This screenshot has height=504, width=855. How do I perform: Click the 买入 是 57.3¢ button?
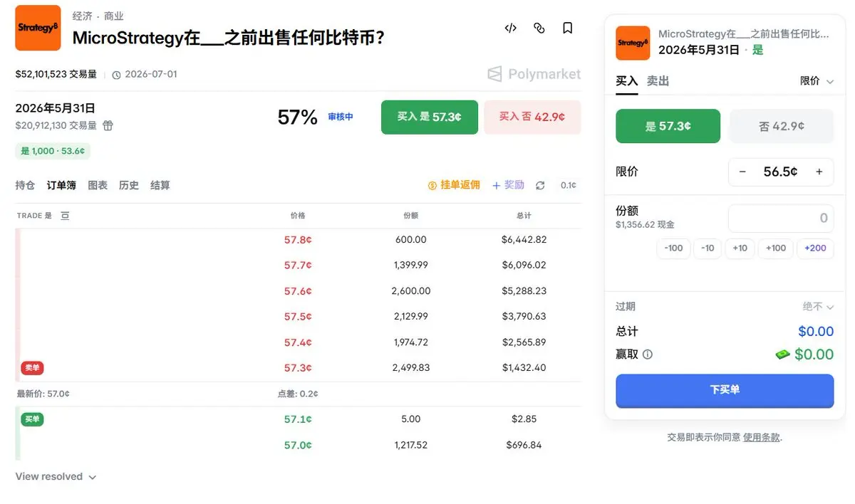click(x=430, y=117)
